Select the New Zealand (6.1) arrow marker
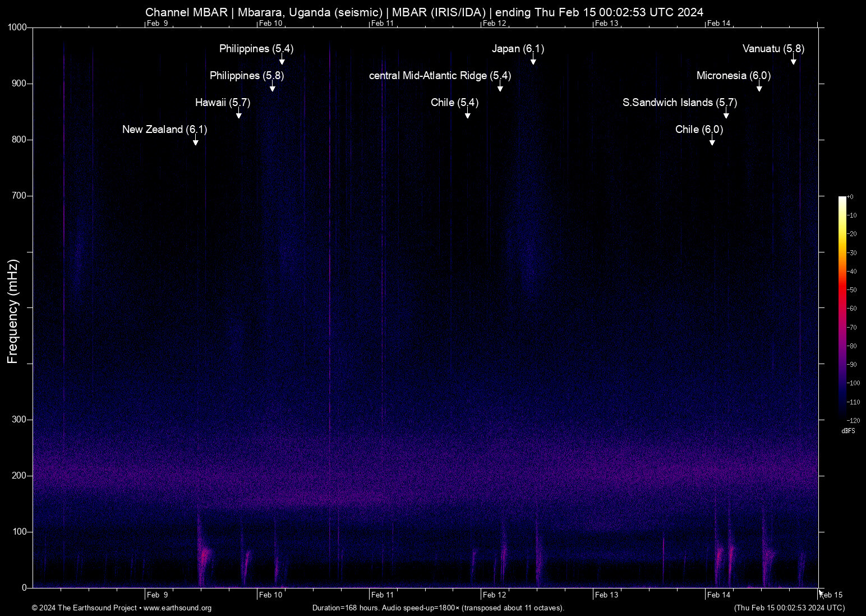 [195, 141]
